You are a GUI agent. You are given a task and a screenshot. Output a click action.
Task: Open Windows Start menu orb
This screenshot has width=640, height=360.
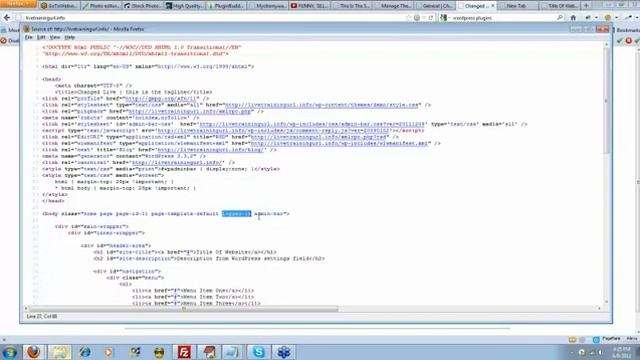10,352
